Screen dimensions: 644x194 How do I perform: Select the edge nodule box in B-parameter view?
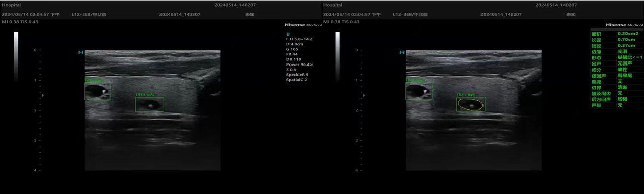click(97, 91)
